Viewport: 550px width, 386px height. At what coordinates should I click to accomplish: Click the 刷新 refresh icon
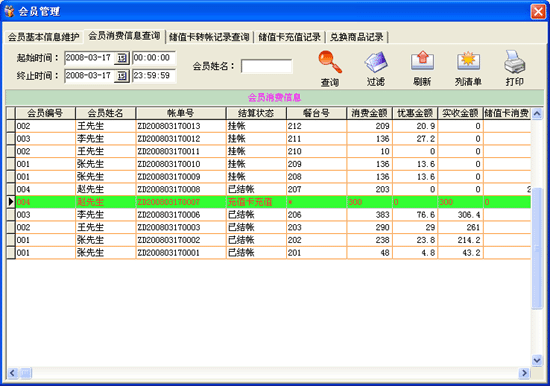tap(422, 62)
